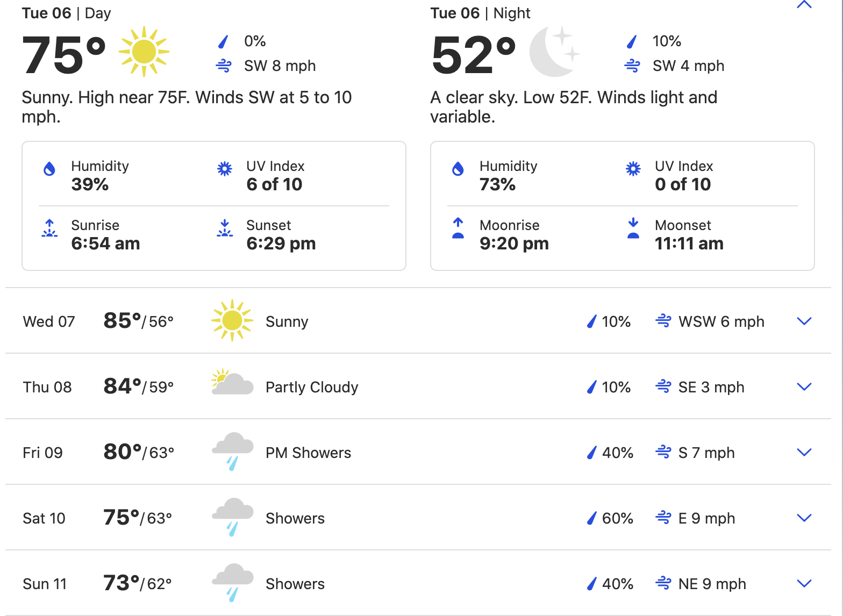
Task: Click the sunny icon beside 75° day temperature
Action: point(144,52)
